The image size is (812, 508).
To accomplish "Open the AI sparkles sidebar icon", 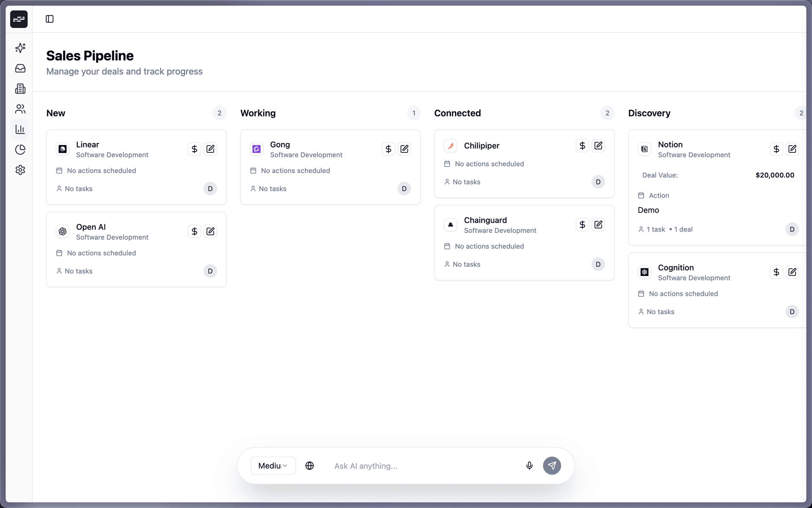I will (x=20, y=48).
